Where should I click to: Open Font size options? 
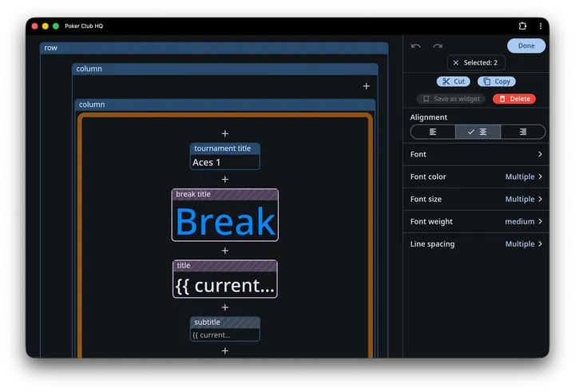click(x=476, y=199)
